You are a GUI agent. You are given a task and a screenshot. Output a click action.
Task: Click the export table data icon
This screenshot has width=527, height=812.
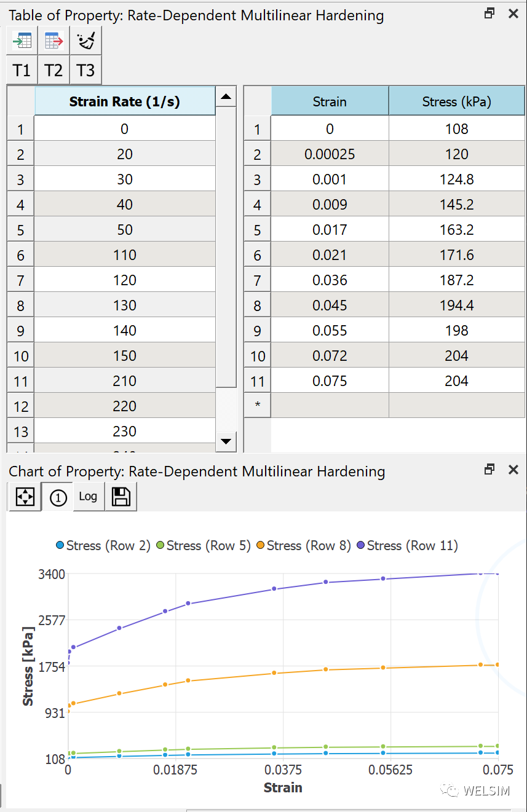54,41
